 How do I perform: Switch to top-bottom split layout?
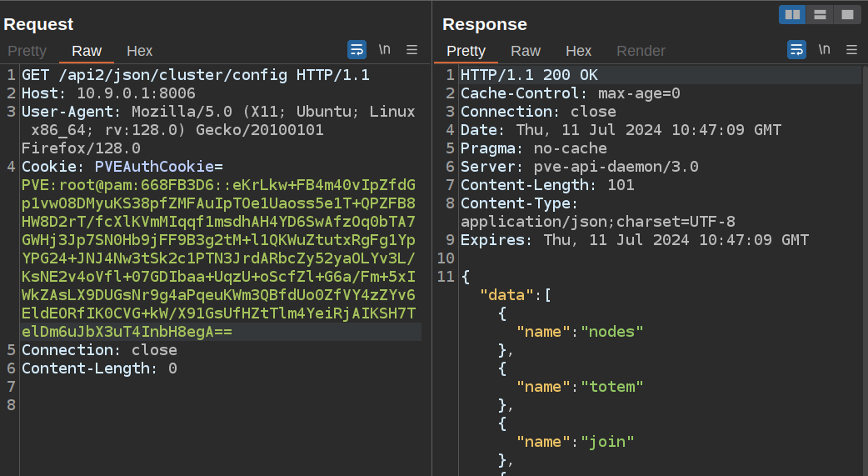pos(820,14)
